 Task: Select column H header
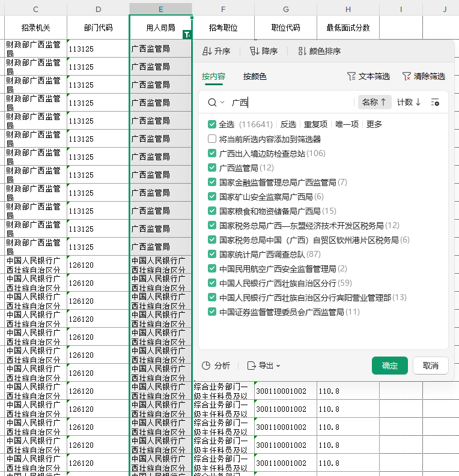348,10
